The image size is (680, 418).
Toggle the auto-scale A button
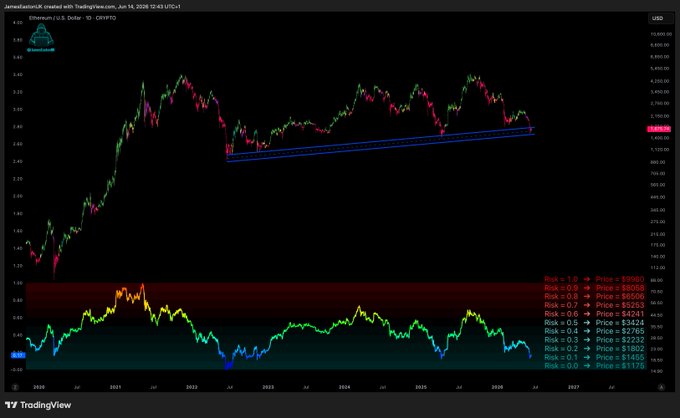(661, 387)
